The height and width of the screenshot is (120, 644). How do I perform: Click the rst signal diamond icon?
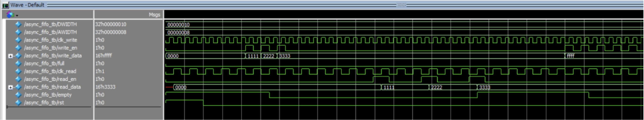coord(18,102)
